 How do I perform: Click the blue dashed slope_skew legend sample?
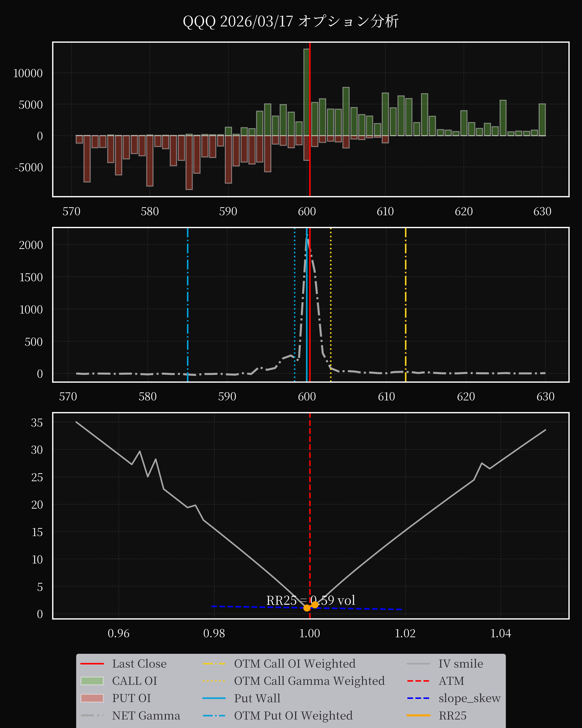[418, 698]
